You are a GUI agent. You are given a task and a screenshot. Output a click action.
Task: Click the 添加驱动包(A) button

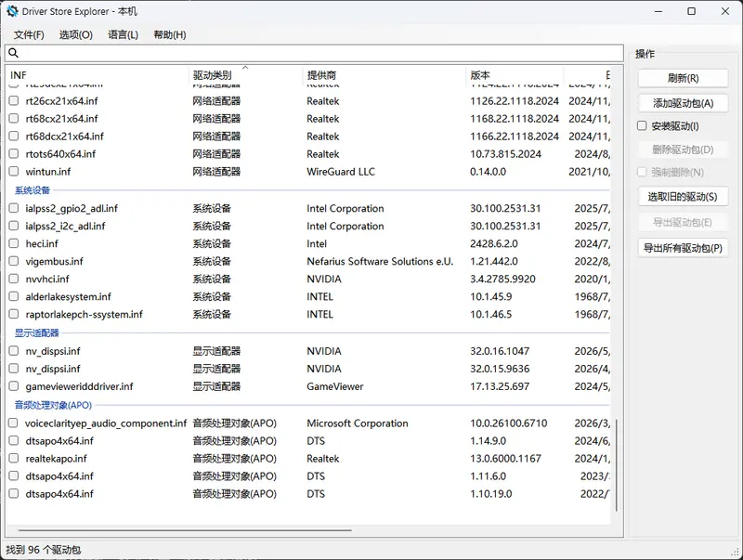click(x=683, y=103)
